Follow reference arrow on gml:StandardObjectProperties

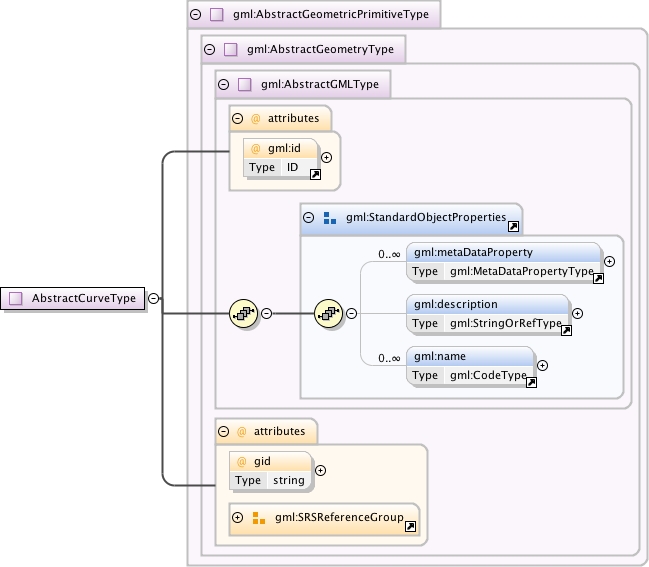tap(513, 226)
